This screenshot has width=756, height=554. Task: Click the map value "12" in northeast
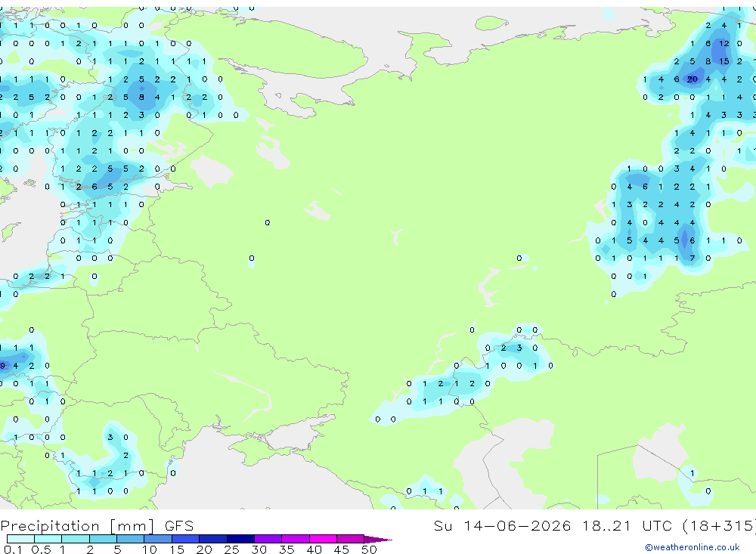point(724,43)
